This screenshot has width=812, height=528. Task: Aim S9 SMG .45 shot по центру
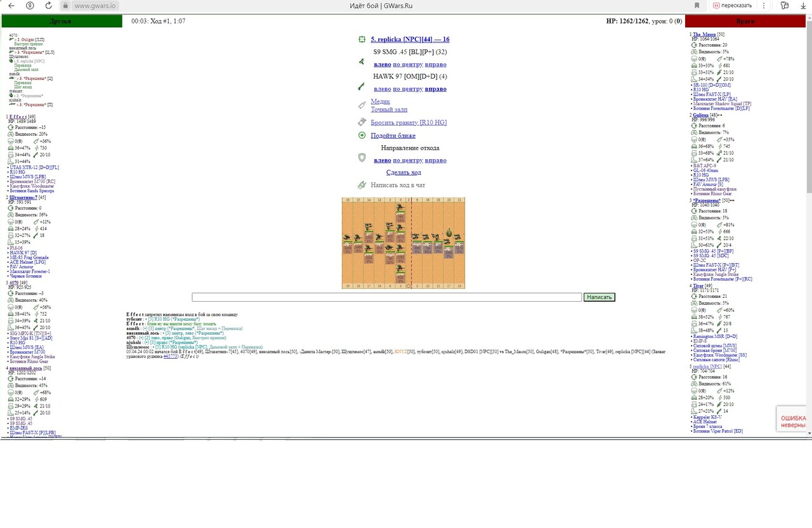408,64
